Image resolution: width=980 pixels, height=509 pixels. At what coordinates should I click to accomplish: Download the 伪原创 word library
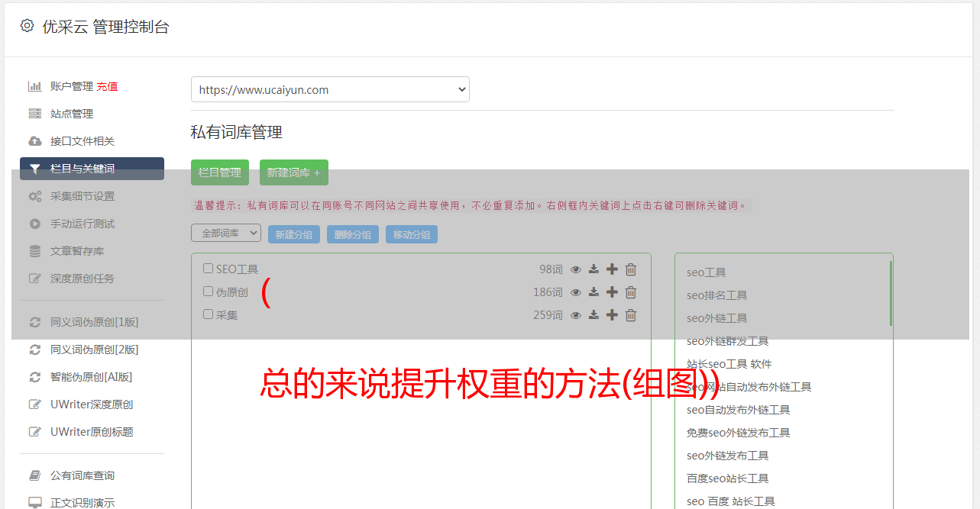(593, 292)
